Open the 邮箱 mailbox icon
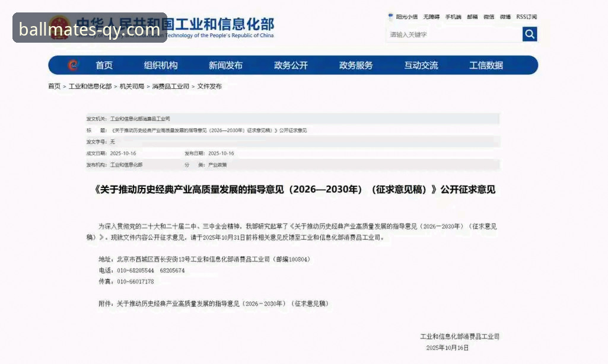This screenshot has width=608, height=364. point(472,17)
